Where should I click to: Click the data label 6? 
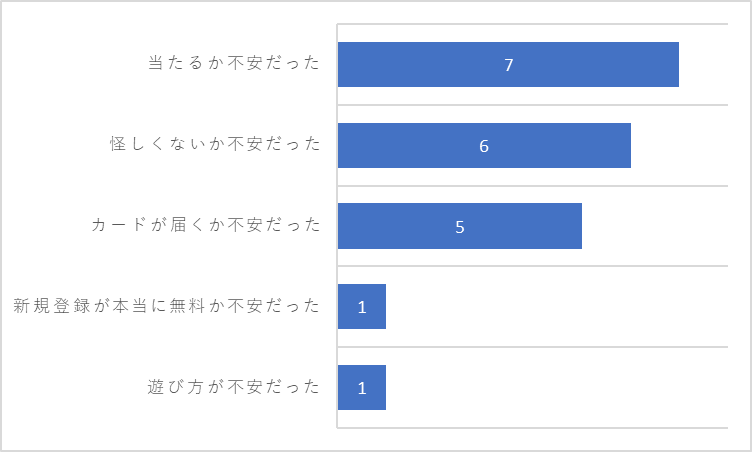point(484,146)
